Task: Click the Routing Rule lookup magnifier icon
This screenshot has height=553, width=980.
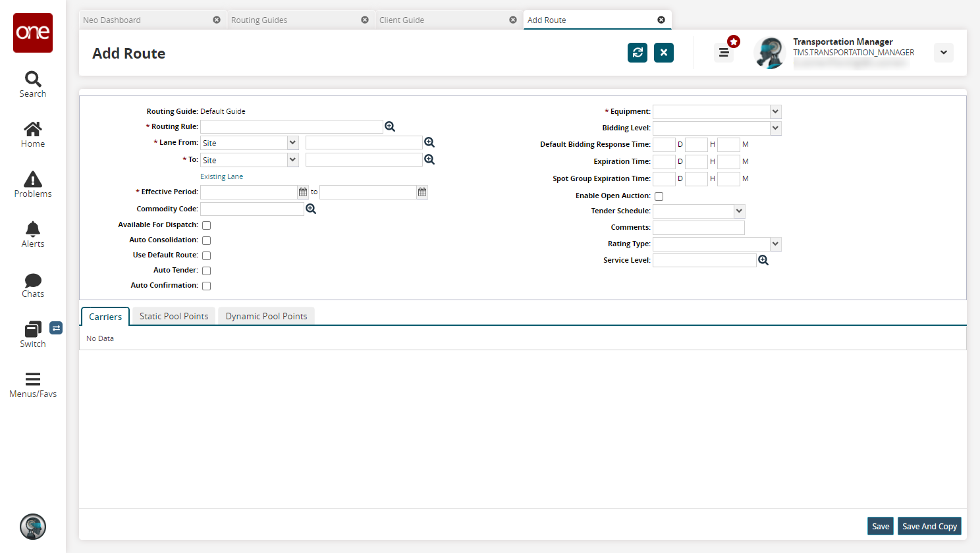Action: (390, 126)
